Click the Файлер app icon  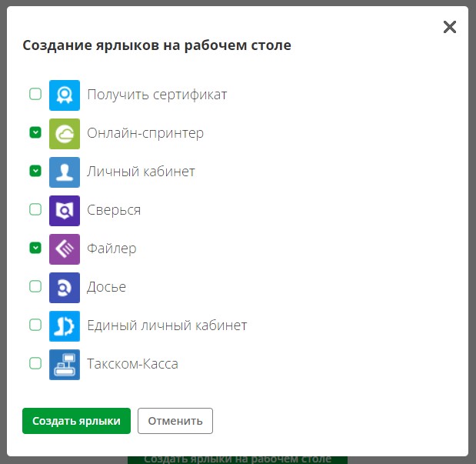coord(65,249)
